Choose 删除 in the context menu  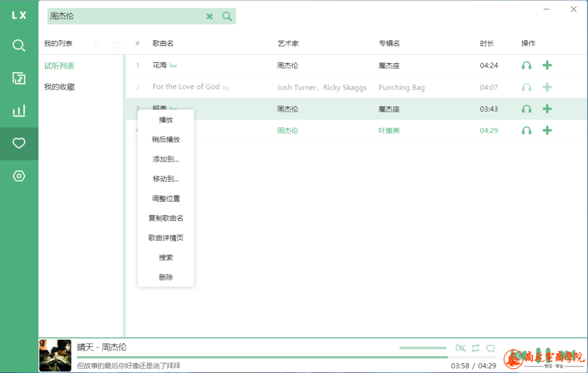pos(166,277)
